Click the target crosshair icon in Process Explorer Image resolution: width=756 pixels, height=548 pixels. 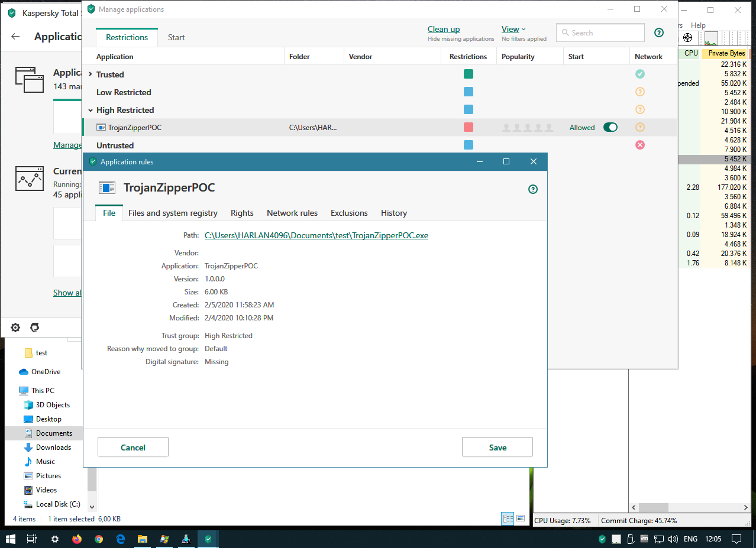(x=688, y=38)
